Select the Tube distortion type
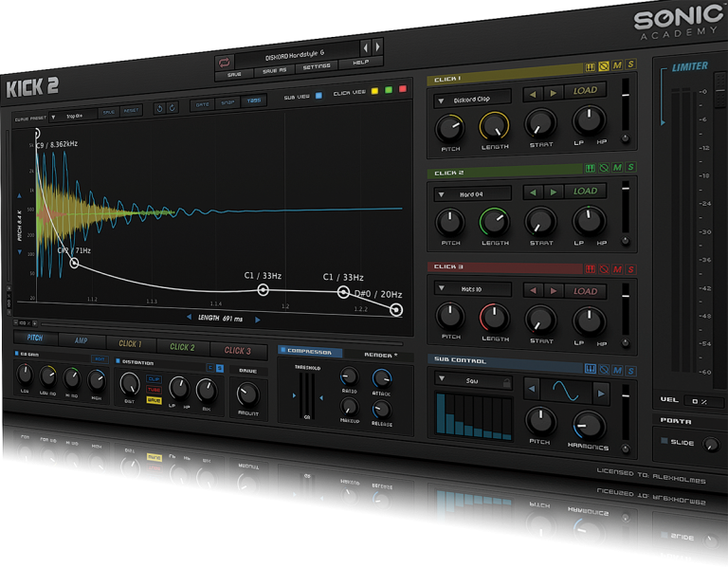The width and height of the screenshot is (728, 568). (x=155, y=390)
